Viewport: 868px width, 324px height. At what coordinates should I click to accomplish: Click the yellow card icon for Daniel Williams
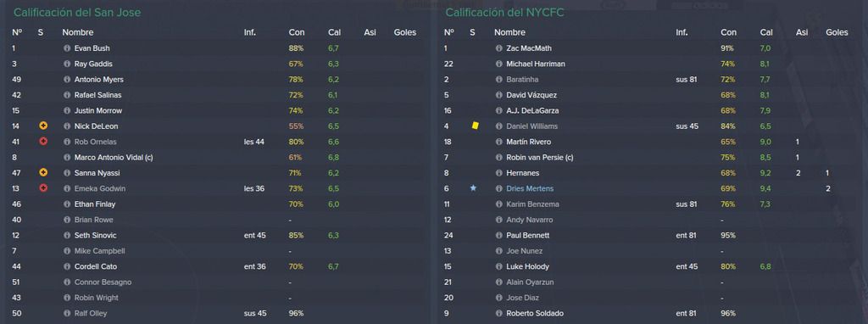click(475, 126)
